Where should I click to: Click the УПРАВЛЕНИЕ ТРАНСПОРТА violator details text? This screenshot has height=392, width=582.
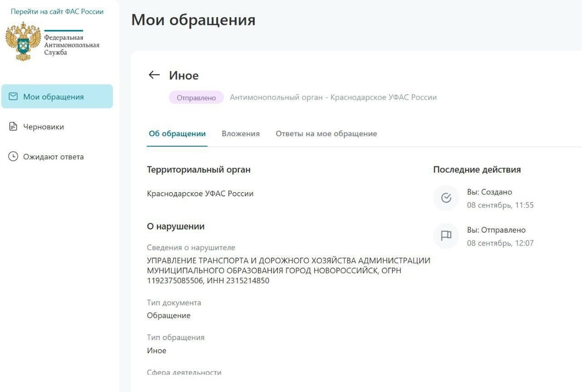tap(289, 270)
